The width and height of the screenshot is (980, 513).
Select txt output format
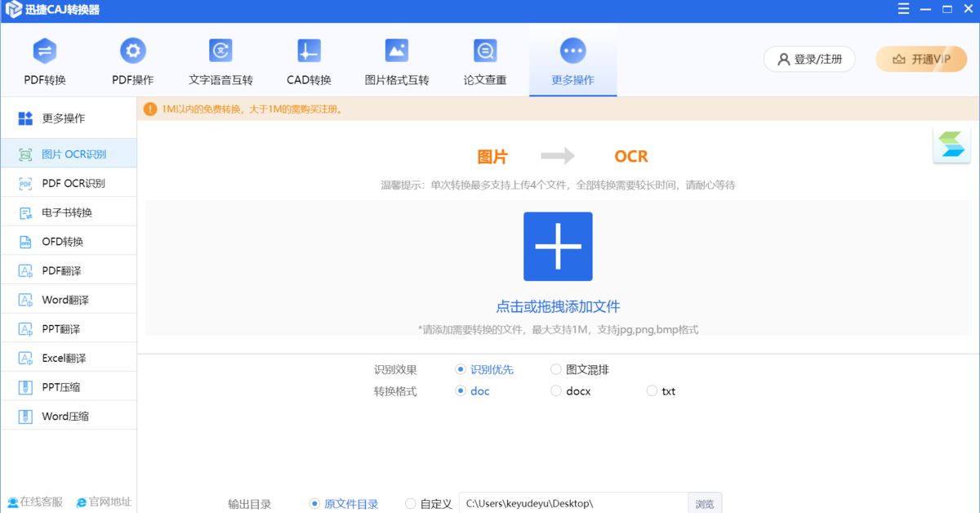(x=652, y=390)
